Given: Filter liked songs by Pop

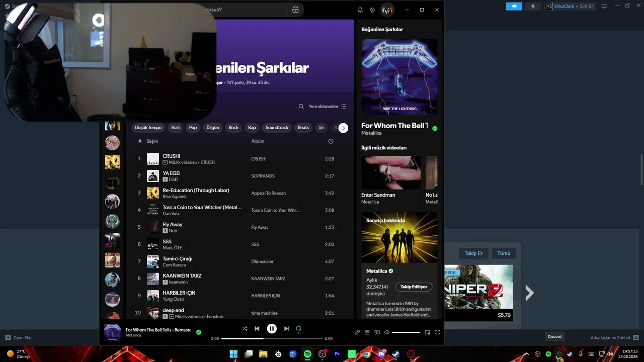Looking at the screenshot, I should click(x=193, y=128).
